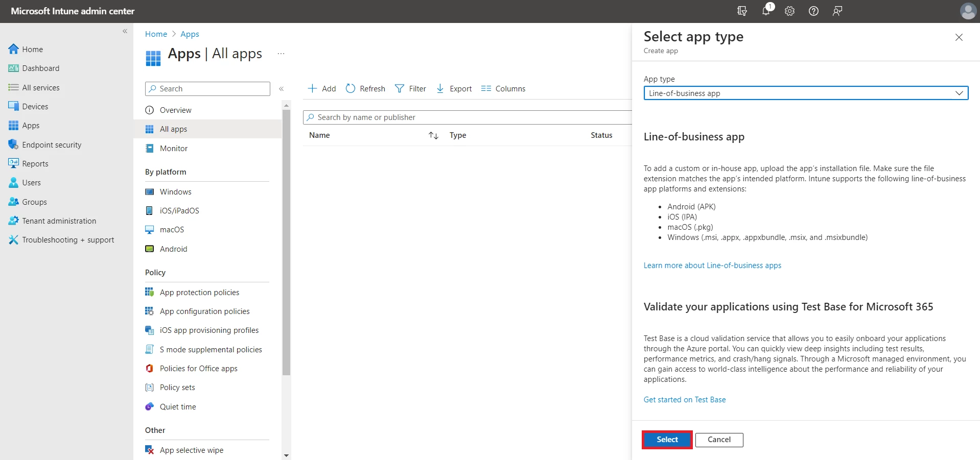
Task: Click the App selective wipe icon
Action: pyautogui.click(x=150, y=450)
